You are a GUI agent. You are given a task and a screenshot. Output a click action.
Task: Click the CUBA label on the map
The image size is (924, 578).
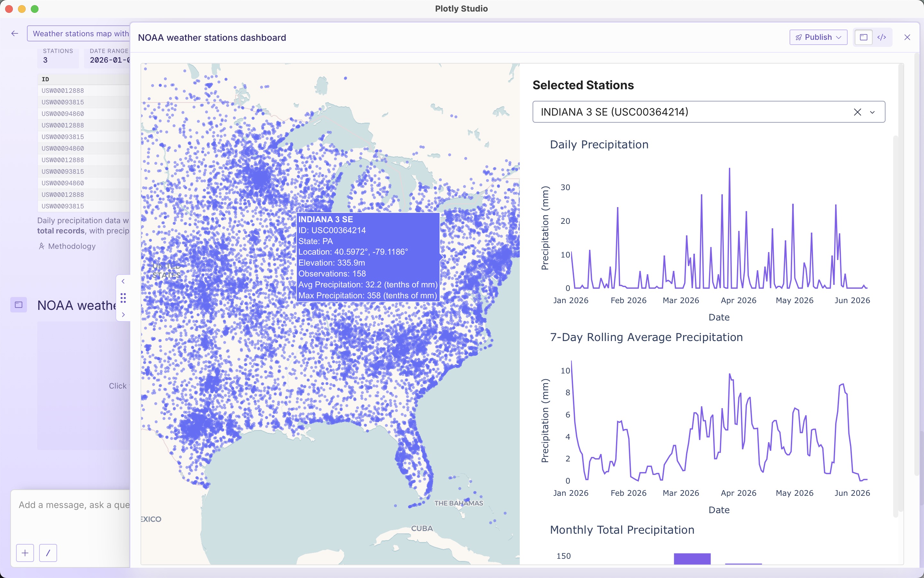point(422,528)
